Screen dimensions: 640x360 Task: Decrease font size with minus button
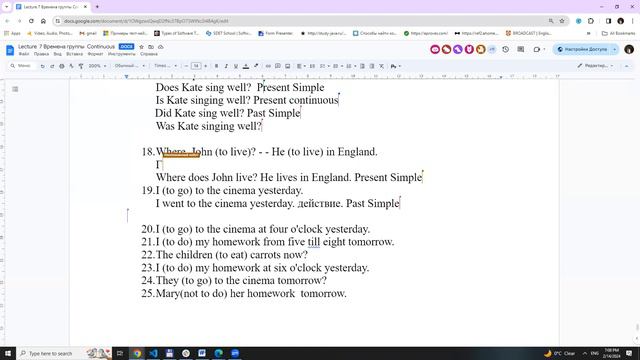[x=186, y=66]
